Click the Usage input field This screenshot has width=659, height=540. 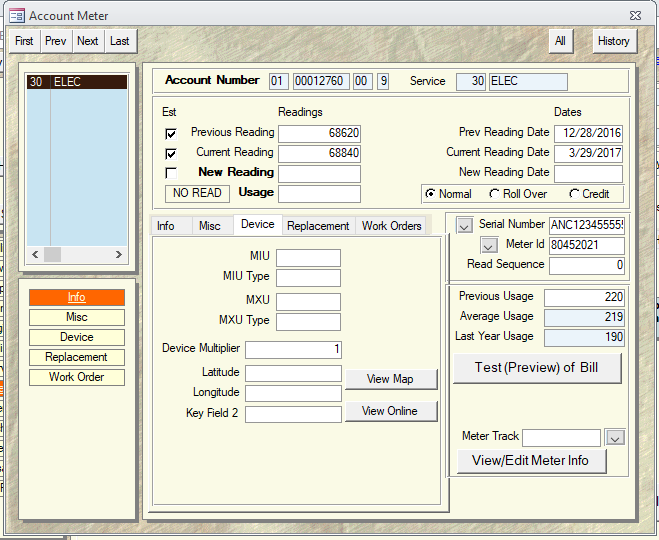[319, 193]
